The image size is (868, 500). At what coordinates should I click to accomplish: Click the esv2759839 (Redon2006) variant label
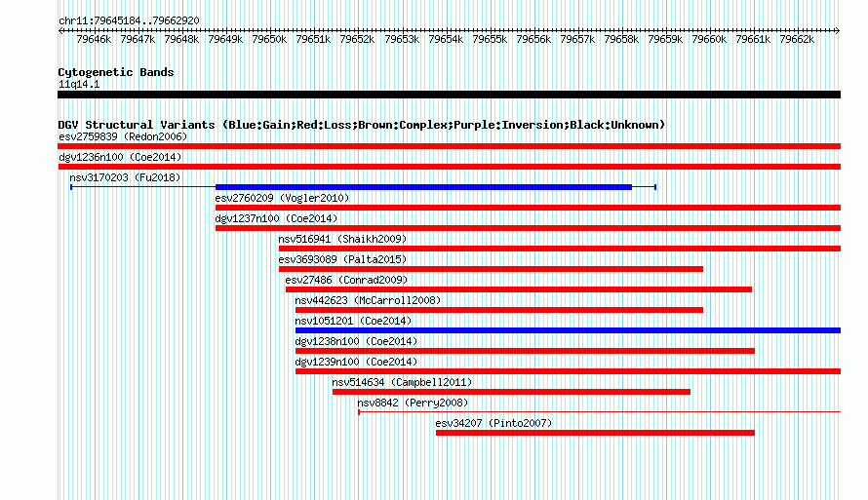tap(123, 136)
